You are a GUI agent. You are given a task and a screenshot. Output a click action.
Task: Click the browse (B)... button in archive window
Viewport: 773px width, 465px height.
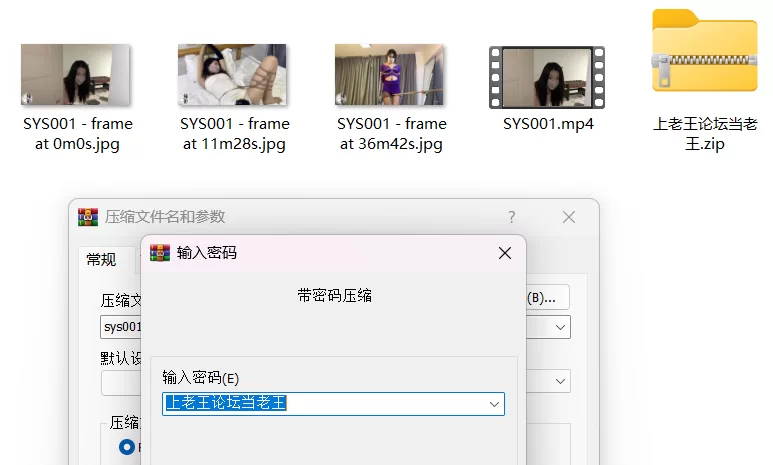[x=547, y=298]
